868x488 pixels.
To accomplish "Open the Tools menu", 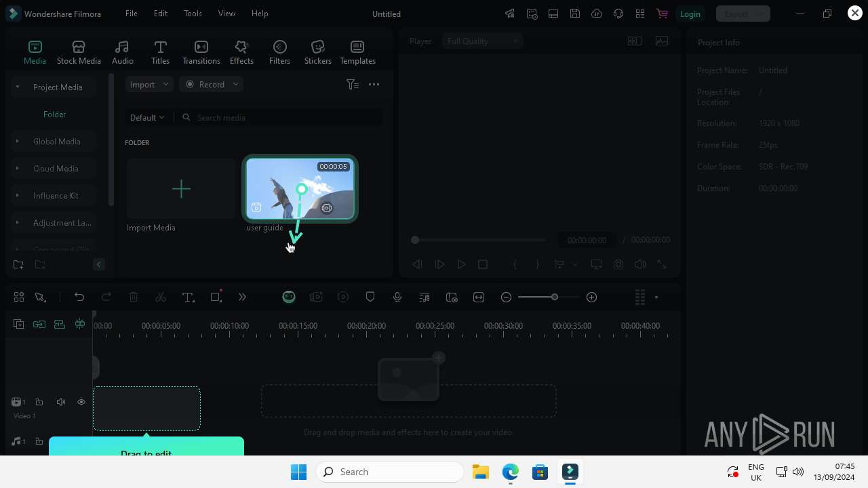I will click(x=193, y=14).
